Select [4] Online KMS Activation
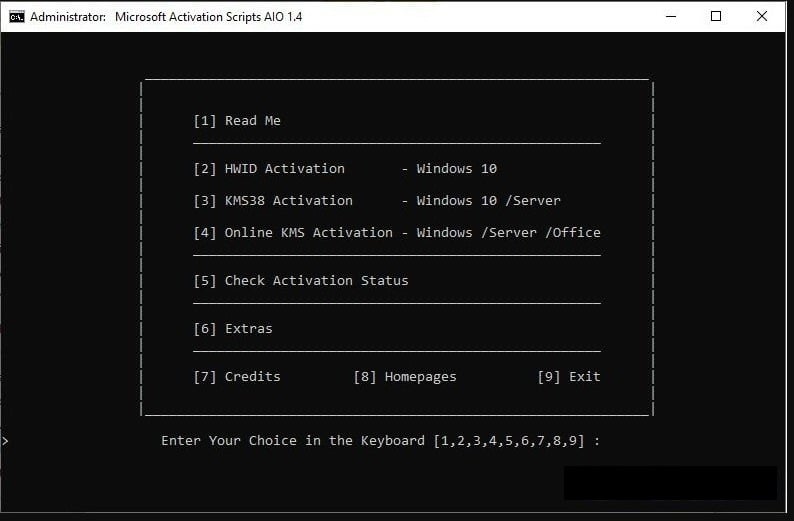Screen dimensions: 794x521 click(293, 233)
